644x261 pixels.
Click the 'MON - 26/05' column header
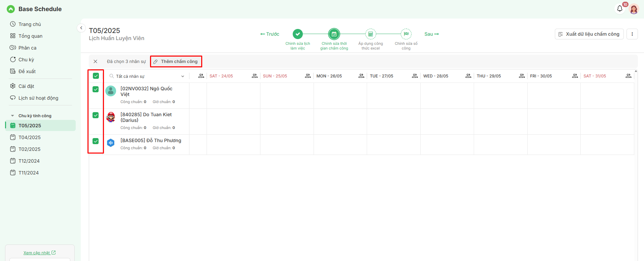click(x=329, y=76)
